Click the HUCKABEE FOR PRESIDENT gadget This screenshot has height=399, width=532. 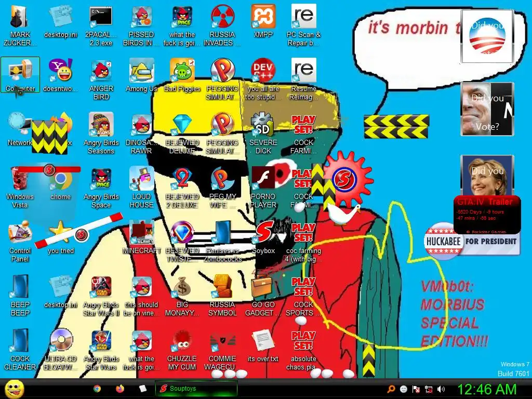pos(472,241)
